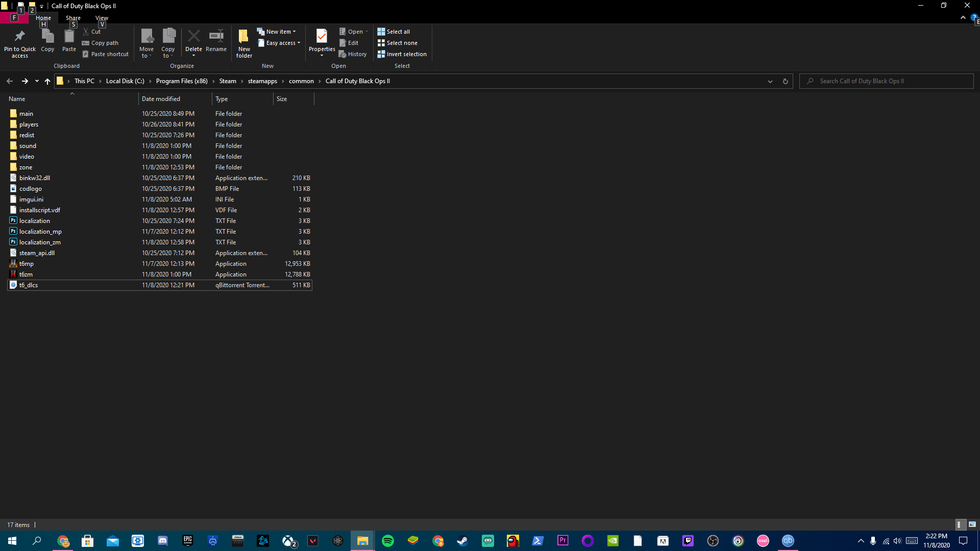Open the Action Center notifications
Image resolution: width=980 pixels, height=551 pixels.
963,541
